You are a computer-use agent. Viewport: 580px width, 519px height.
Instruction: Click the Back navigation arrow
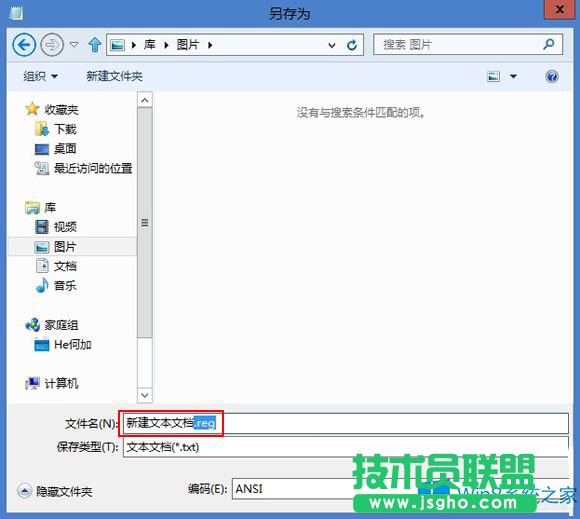(x=24, y=45)
